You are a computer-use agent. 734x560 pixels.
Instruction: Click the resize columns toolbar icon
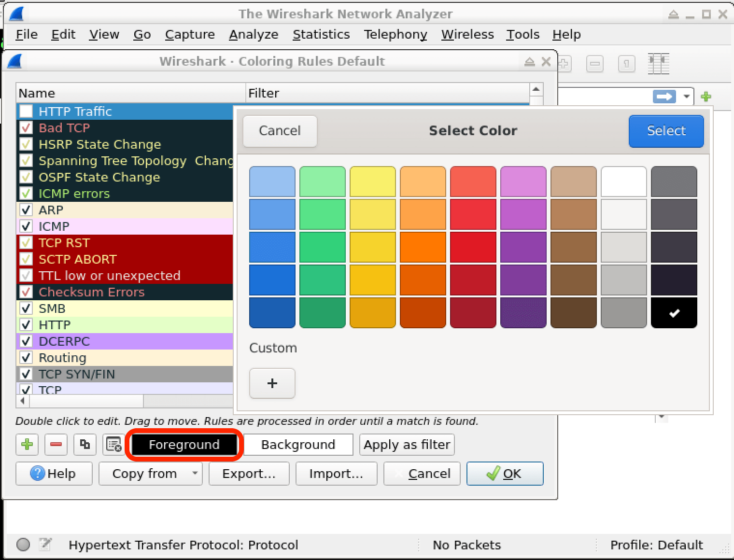tap(658, 64)
